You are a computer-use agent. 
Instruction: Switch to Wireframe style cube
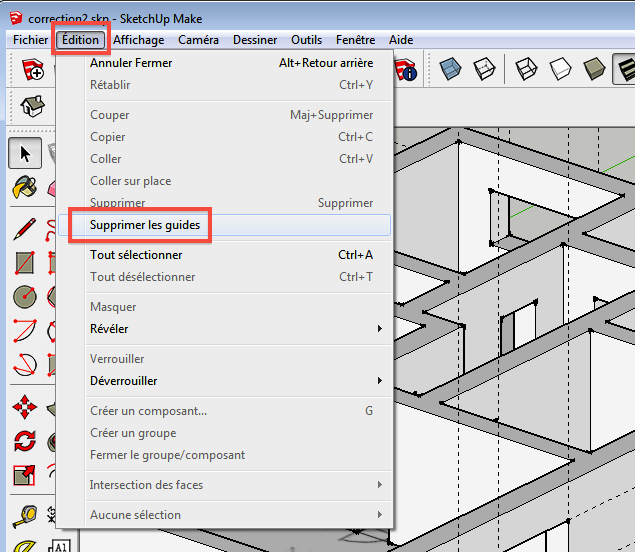526,69
